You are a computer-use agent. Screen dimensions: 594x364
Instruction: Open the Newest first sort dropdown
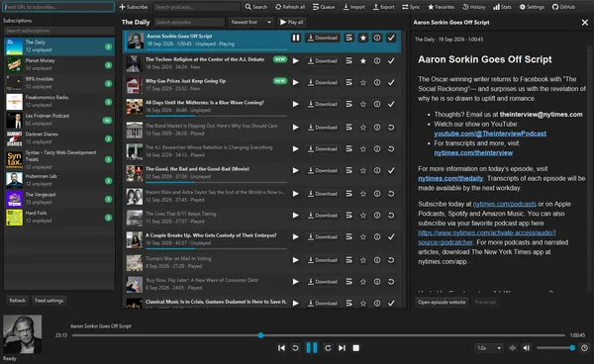[x=251, y=23]
